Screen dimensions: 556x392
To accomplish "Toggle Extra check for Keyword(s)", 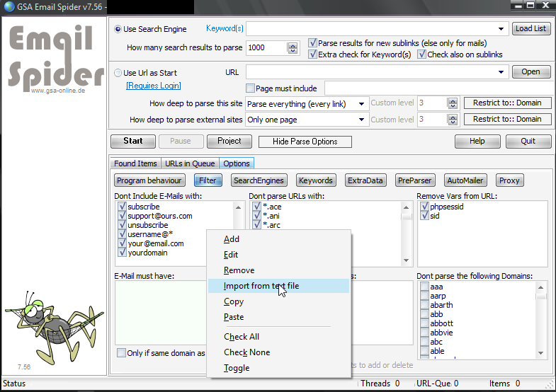I will (x=312, y=54).
